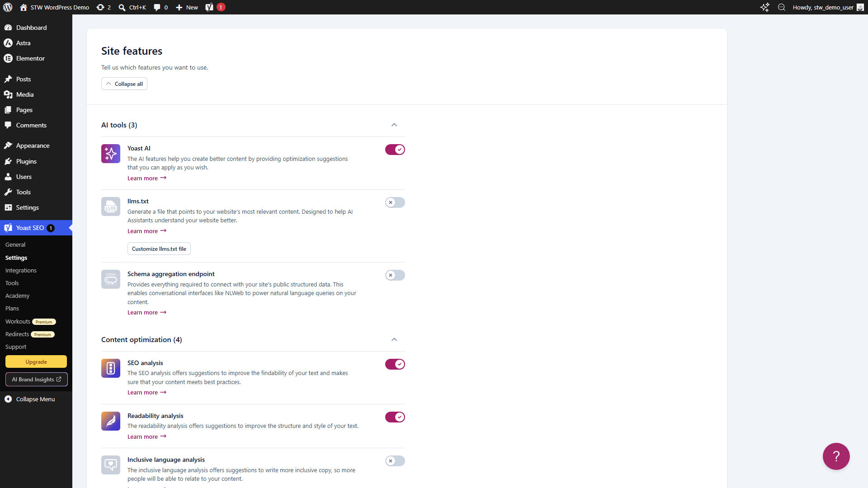The image size is (868, 488).
Task: Open Yoast icon in top admin bar
Action: click(209, 7)
